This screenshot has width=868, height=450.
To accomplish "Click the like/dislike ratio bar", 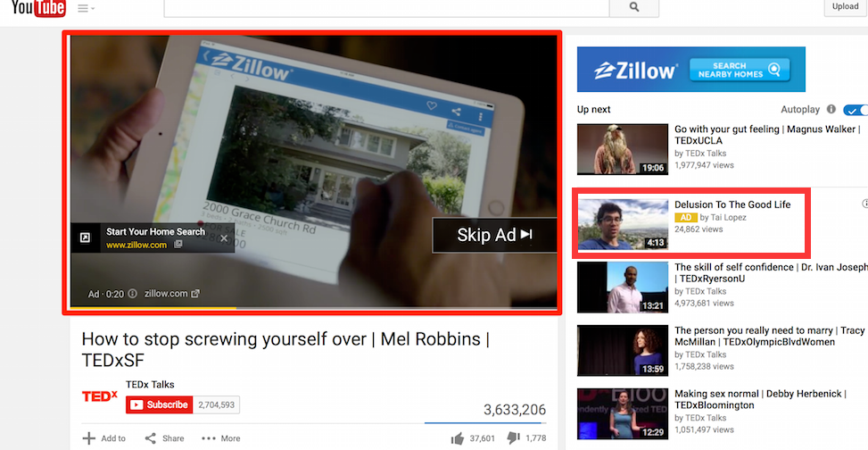I will point(485,423).
